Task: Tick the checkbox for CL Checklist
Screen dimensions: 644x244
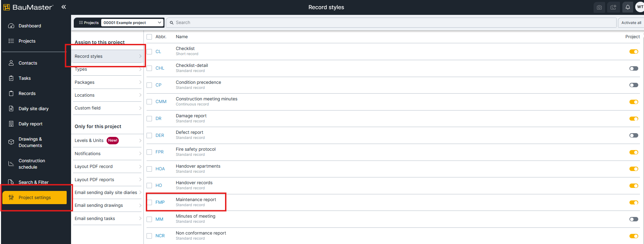Action: point(149,52)
